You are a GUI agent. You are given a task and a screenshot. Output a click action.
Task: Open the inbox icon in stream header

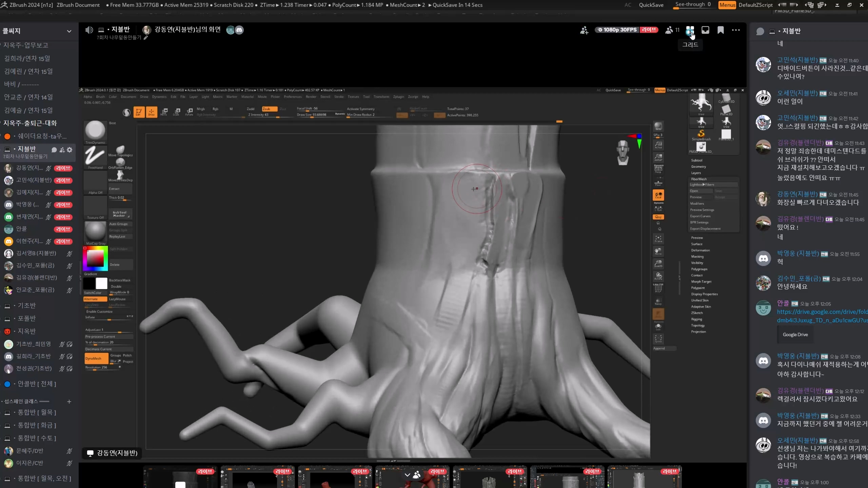click(705, 30)
